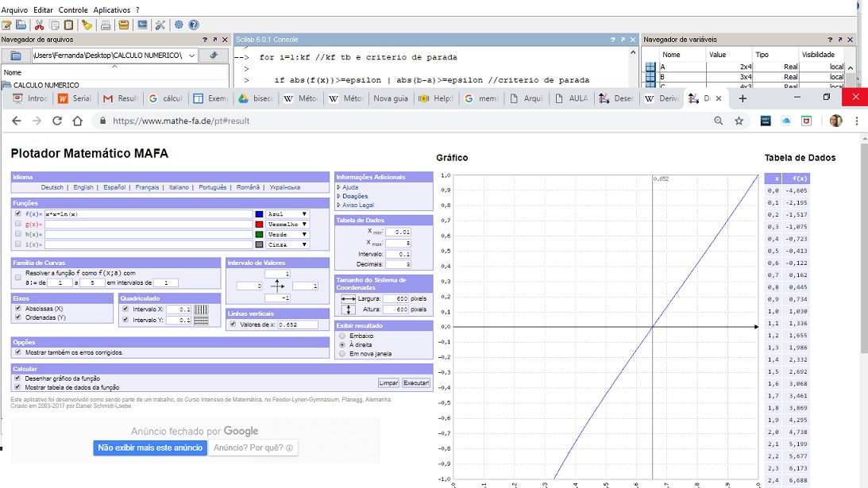This screenshot has height=488, width=868.
Task: Click the cut scissors icon in Scilab toolbar
Action: (x=38, y=25)
